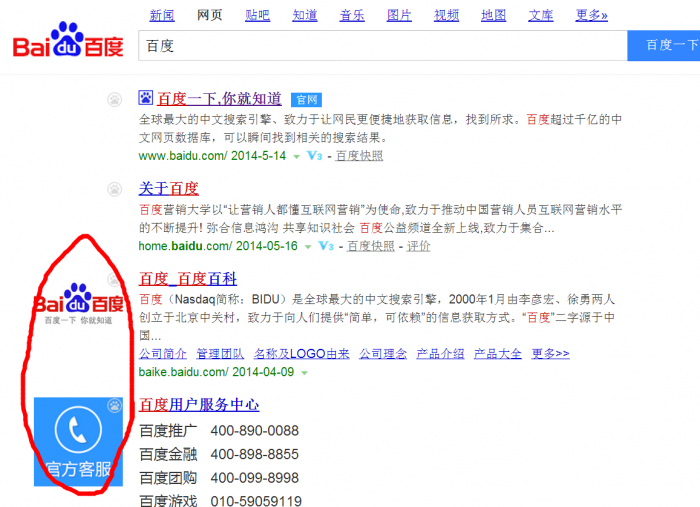
Task: Click the www.baidu.com/ green URL text
Action: point(183,156)
